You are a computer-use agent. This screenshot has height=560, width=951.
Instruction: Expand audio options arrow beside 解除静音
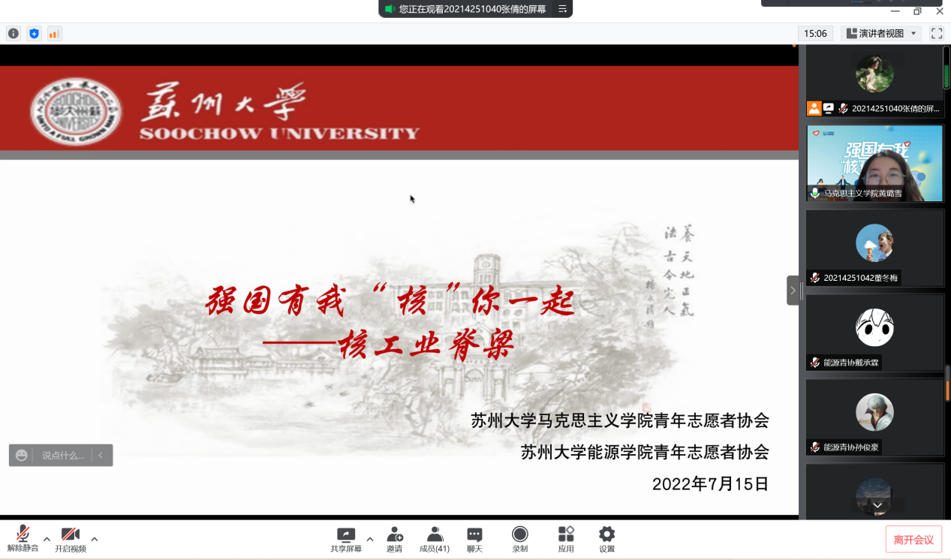(x=47, y=539)
